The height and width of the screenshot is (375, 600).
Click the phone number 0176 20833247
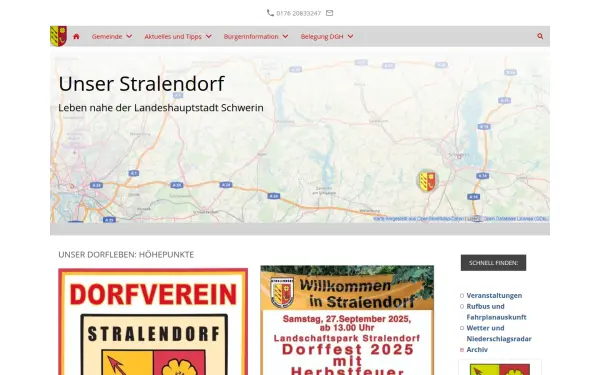[x=298, y=13]
